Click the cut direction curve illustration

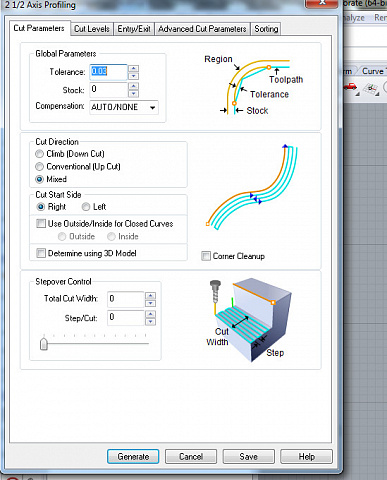[x=252, y=187]
